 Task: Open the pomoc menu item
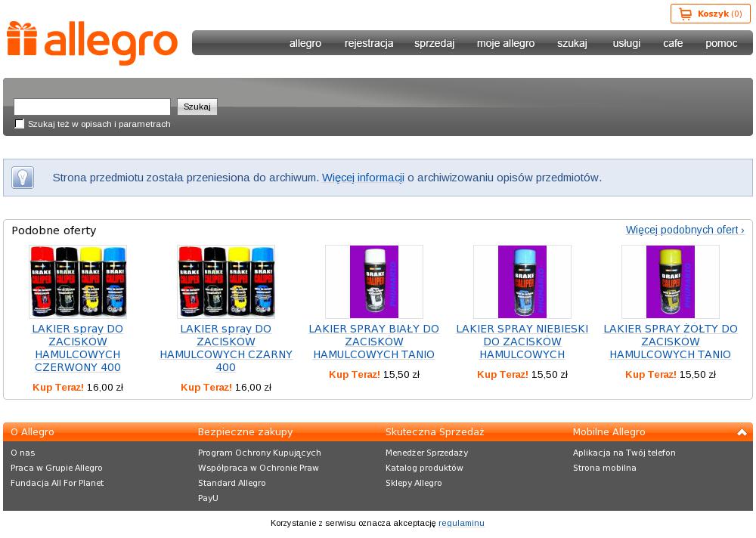[x=721, y=43]
